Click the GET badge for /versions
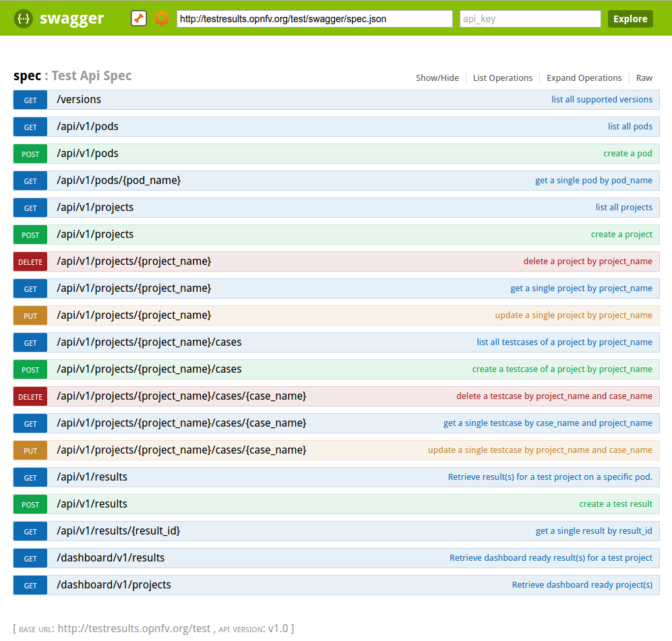Image resolution: width=672 pixels, height=641 pixels. (x=30, y=100)
